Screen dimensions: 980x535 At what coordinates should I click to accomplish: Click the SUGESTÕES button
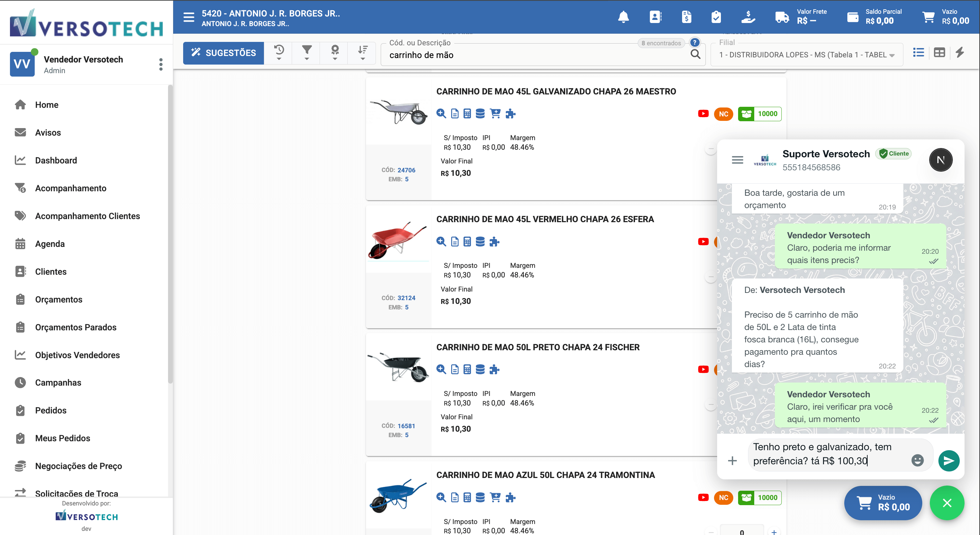(x=223, y=53)
